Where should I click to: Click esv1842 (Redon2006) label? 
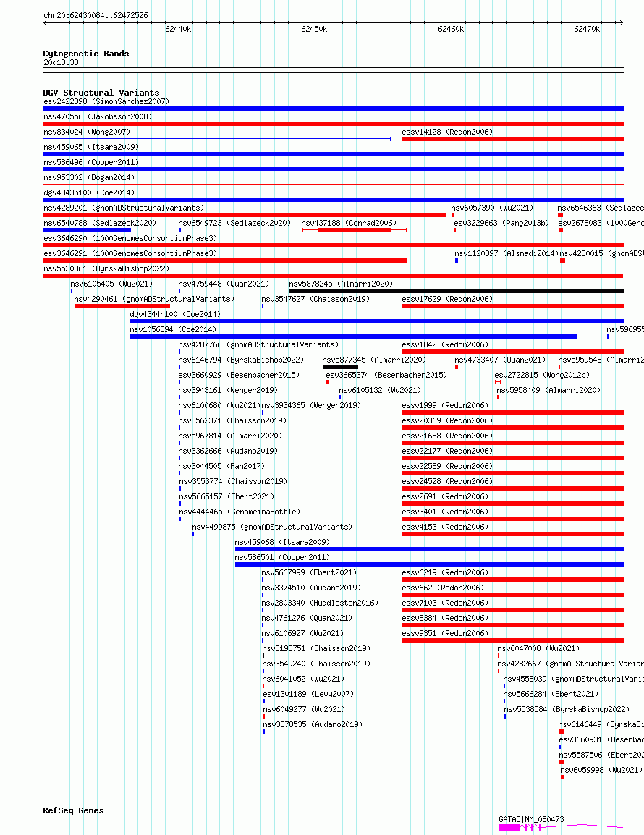coord(445,344)
